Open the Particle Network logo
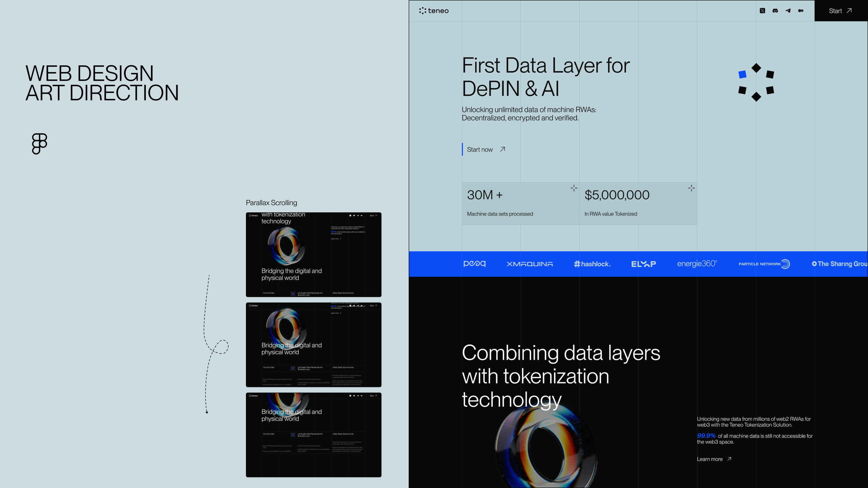The image size is (868, 488). (764, 264)
